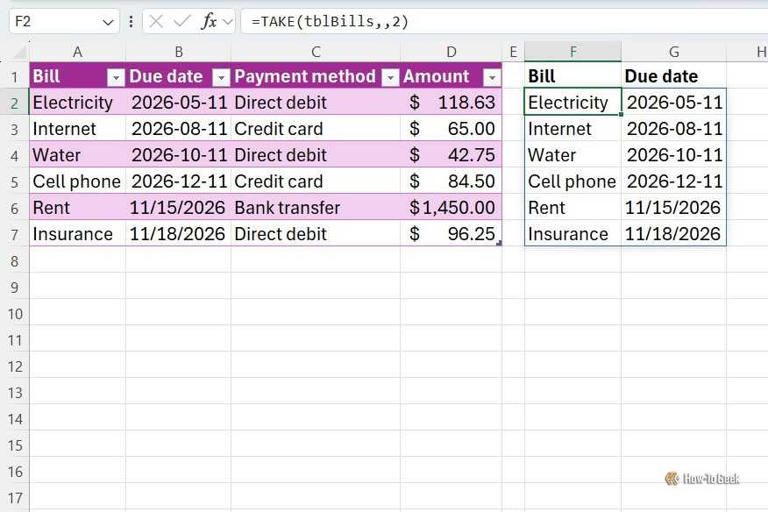Open the Payment method filter dropdown
This screenshot has width=768, height=512.
(x=390, y=77)
